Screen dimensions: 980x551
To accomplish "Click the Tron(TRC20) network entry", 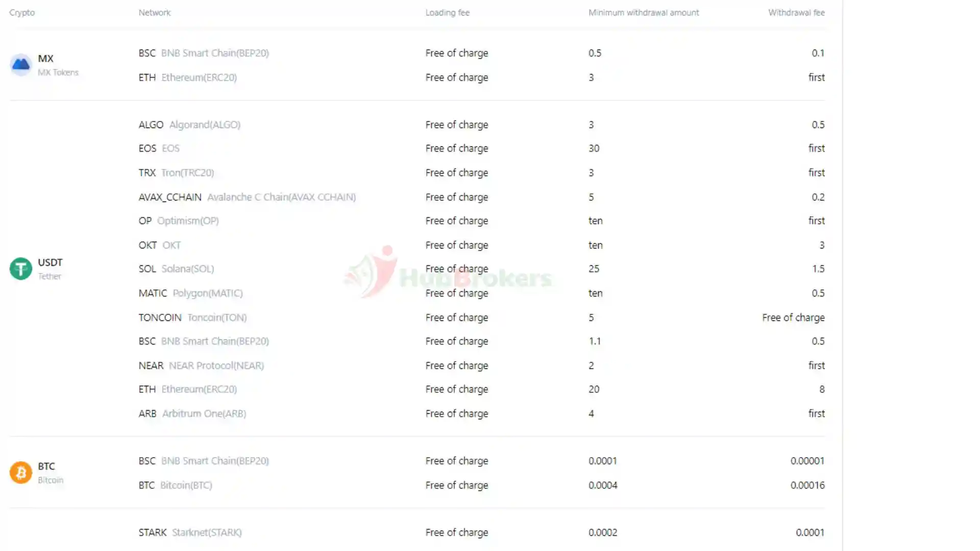I will point(176,173).
